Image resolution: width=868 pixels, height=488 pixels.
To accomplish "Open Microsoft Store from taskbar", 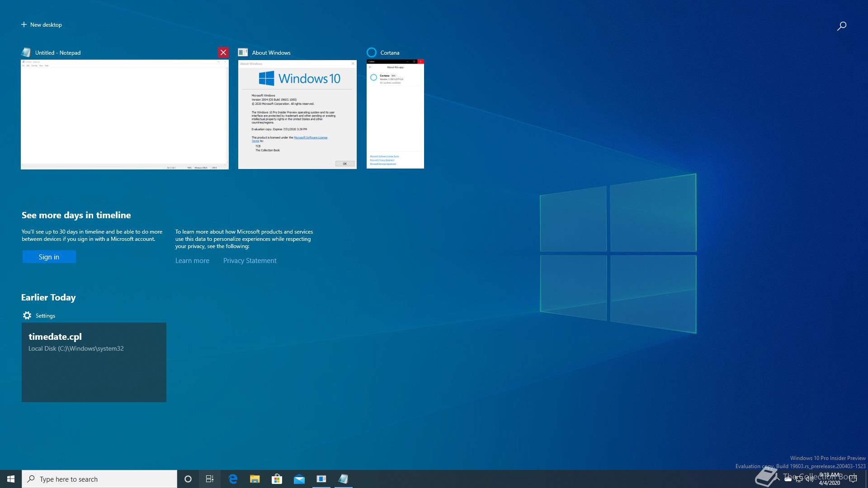I will point(277,479).
